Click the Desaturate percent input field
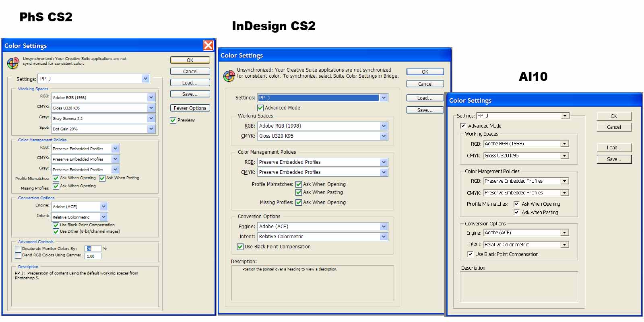 [93, 249]
